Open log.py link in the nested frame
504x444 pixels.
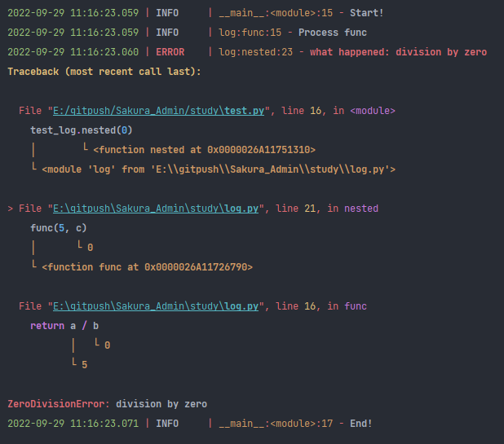(156, 209)
